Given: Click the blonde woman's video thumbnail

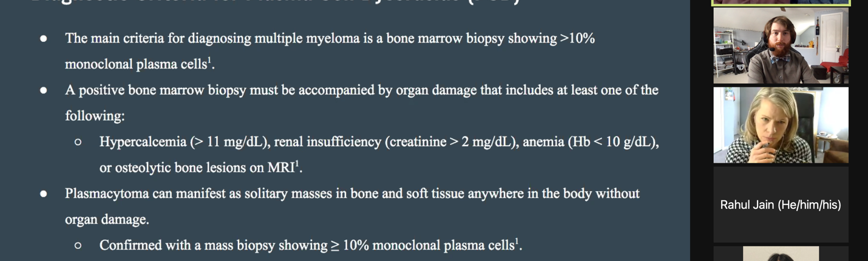Looking at the screenshot, I should click(x=781, y=125).
